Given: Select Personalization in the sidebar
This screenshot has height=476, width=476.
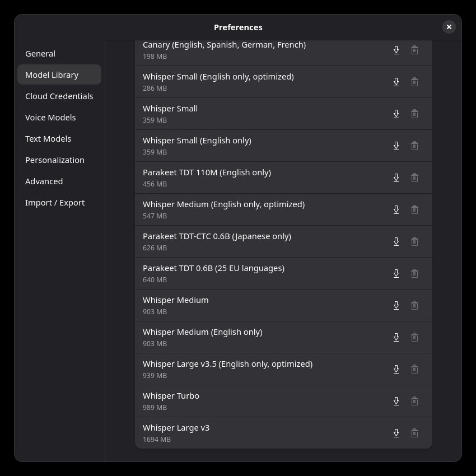Looking at the screenshot, I should click(x=55, y=160).
